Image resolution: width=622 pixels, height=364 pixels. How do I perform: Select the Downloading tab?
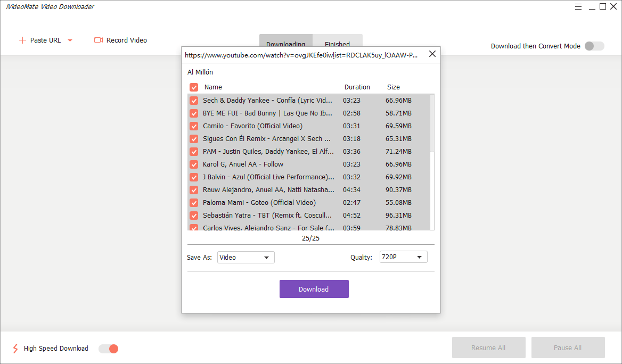point(286,44)
